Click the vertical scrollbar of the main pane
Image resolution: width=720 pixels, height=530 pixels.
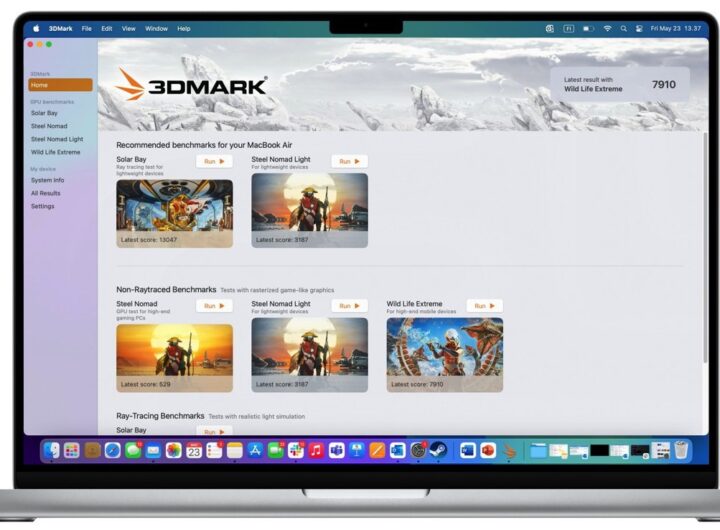[705, 248]
